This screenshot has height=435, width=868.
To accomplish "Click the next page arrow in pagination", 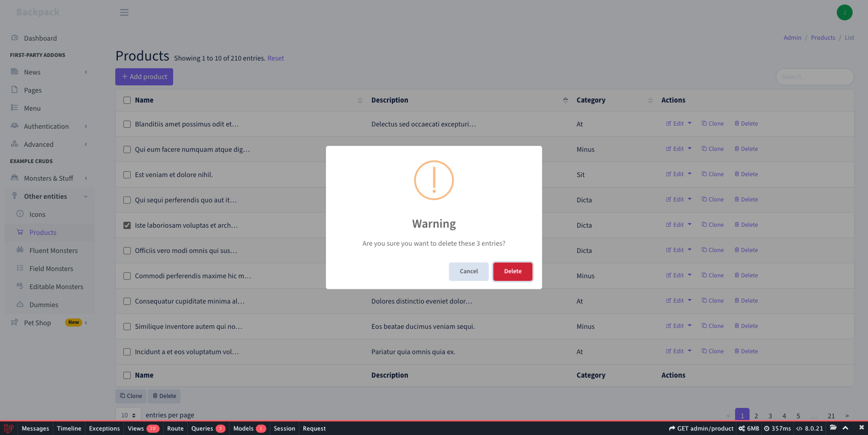I will point(847,416).
